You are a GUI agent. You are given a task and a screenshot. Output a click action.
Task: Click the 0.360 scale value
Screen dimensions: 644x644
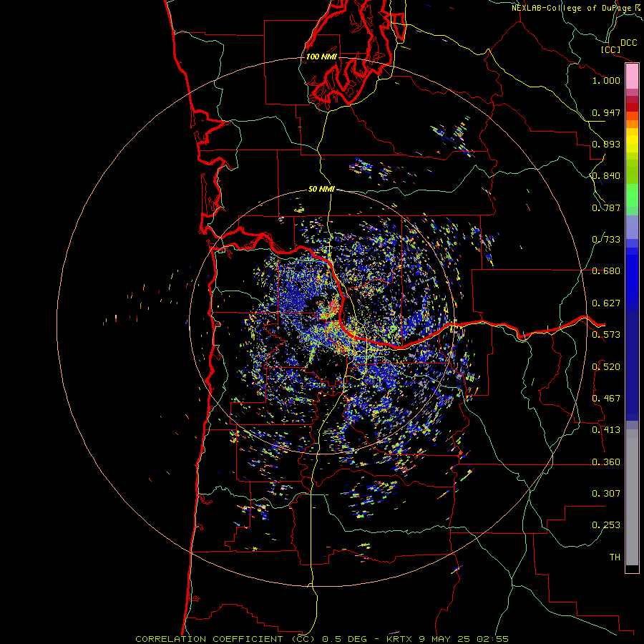[606, 462]
